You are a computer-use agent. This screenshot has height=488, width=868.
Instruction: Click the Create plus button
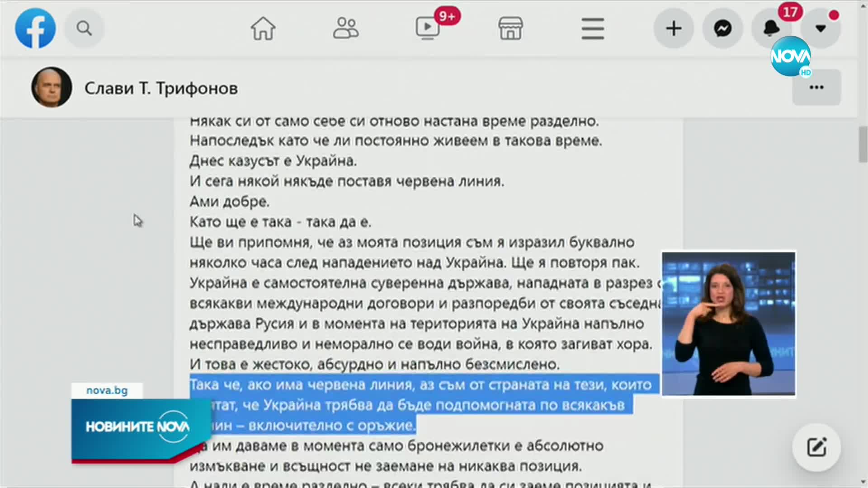point(674,28)
